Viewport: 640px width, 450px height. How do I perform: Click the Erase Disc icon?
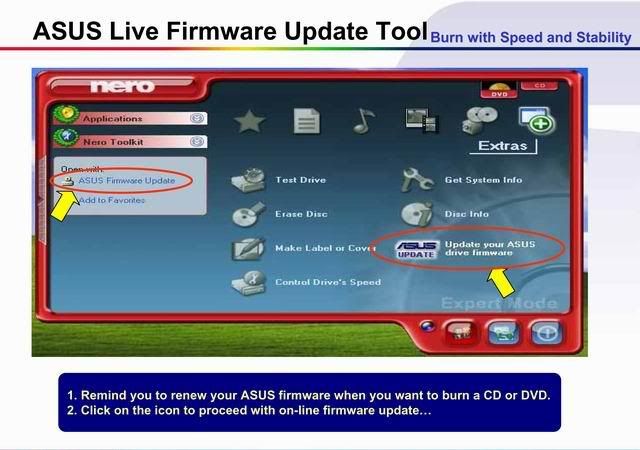(x=249, y=214)
